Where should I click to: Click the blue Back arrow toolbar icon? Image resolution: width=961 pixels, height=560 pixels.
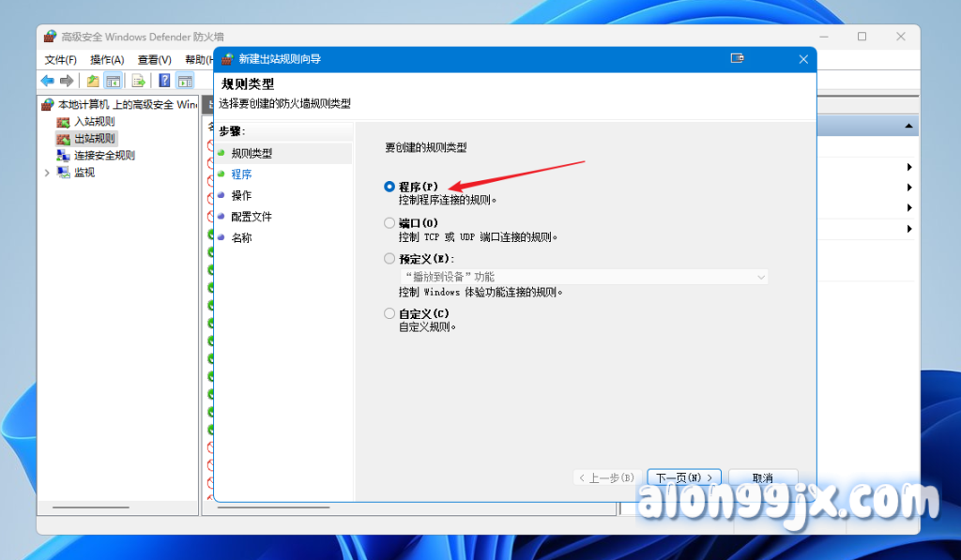point(47,81)
